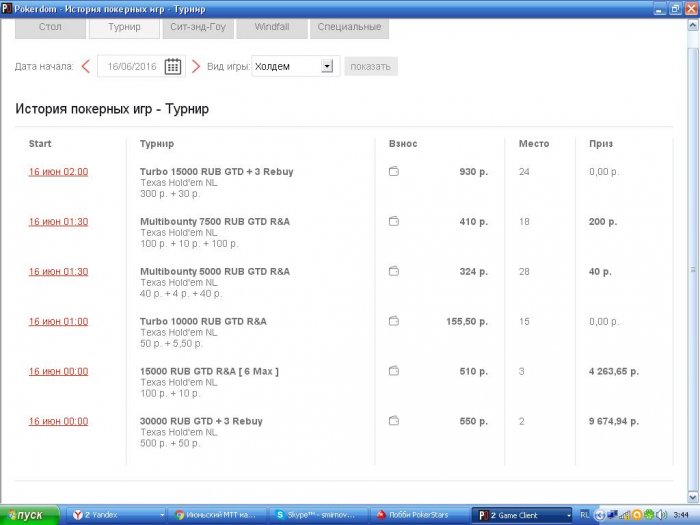Select Turbo 15000 RUB GTD + 3 Rebuy title
This screenshot has height=525, width=700.
[x=217, y=171]
